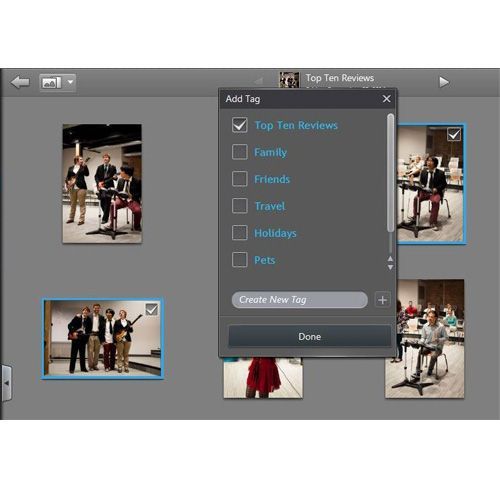Select the three musicians rehearsing photo
This screenshot has height=500, width=500.
[x=102, y=183]
